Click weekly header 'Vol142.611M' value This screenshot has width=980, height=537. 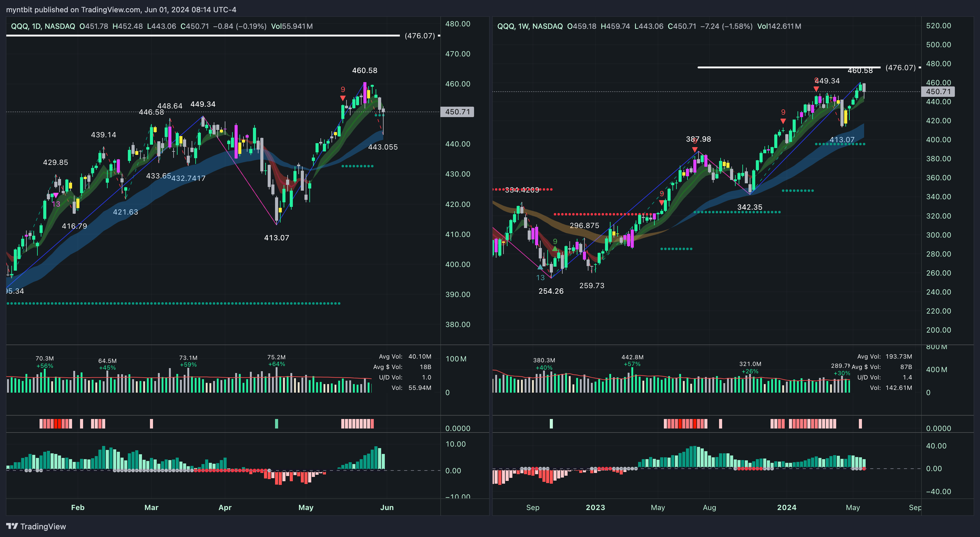click(x=779, y=26)
